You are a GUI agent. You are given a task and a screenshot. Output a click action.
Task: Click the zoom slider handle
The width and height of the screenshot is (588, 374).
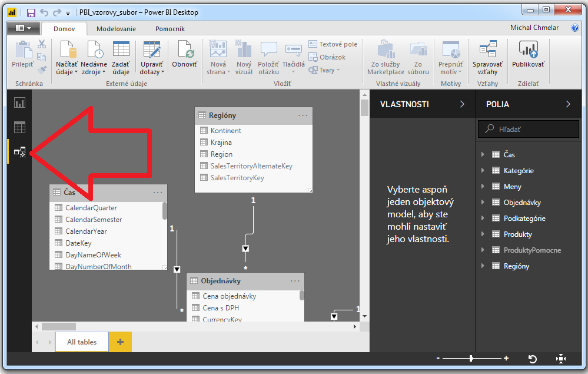pyautogui.click(x=471, y=359)
